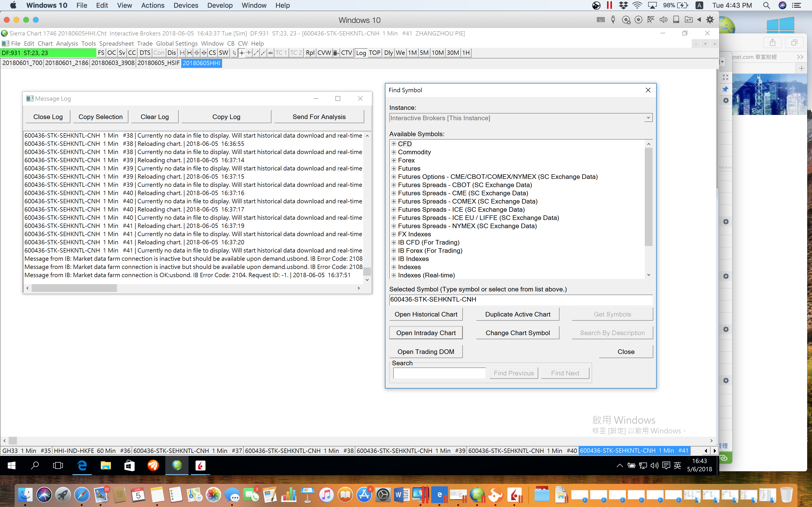Image resolution: width=812 pixels, height=507 pixels.
Task: Click the Search text field in Find Symbol
Action: 439,373
